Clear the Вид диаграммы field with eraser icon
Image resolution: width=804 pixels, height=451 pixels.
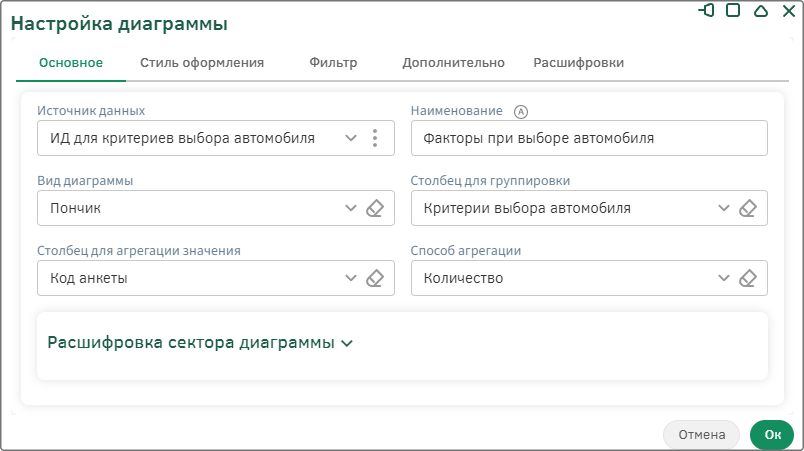tap(375, 208)
